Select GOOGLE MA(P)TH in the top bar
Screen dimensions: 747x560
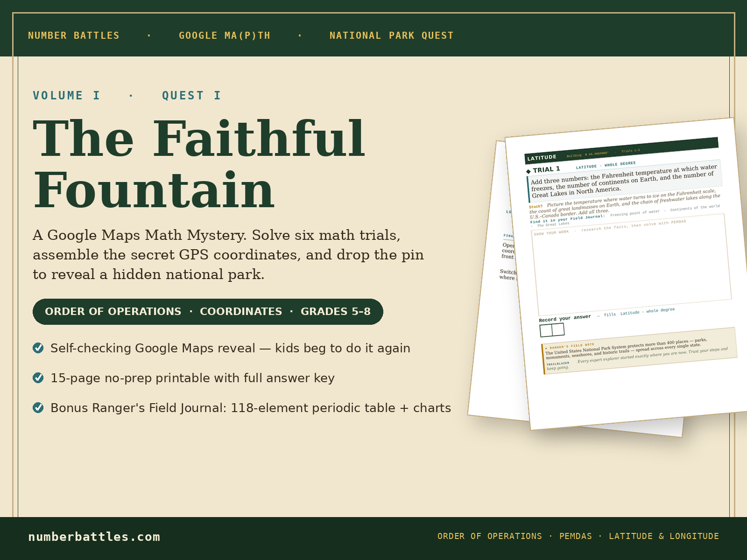click(x=225, y=35)
